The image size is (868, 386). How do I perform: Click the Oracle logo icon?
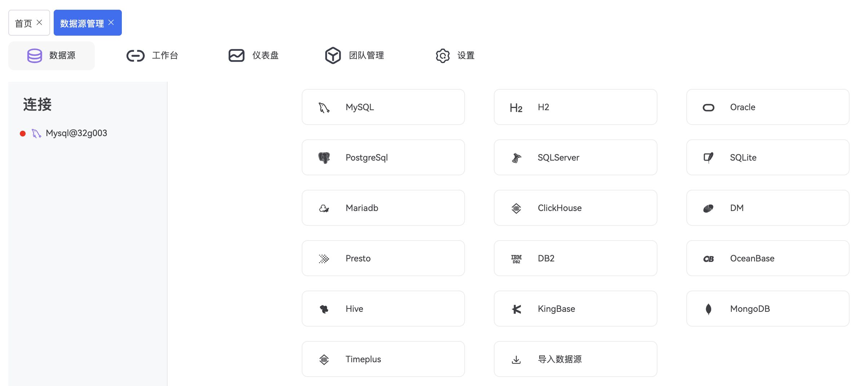coord(708,108)
